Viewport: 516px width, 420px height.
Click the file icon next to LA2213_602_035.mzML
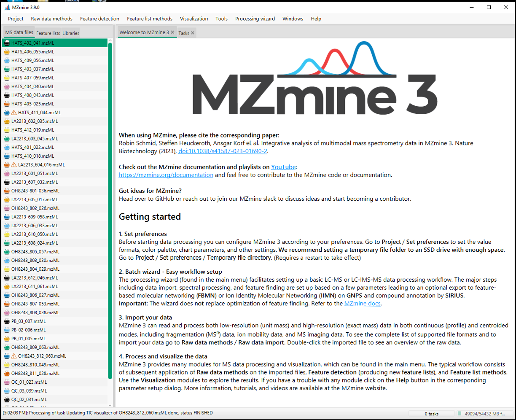[7, 121]
